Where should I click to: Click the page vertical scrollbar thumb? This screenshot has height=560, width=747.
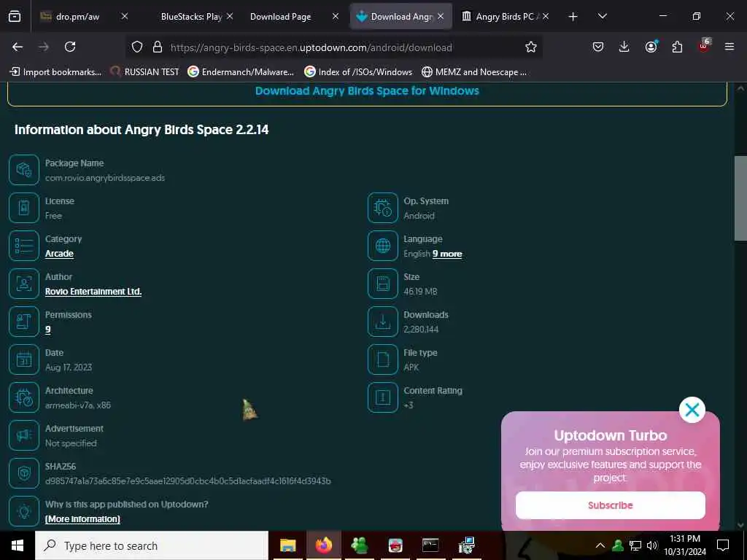point(740,198)
